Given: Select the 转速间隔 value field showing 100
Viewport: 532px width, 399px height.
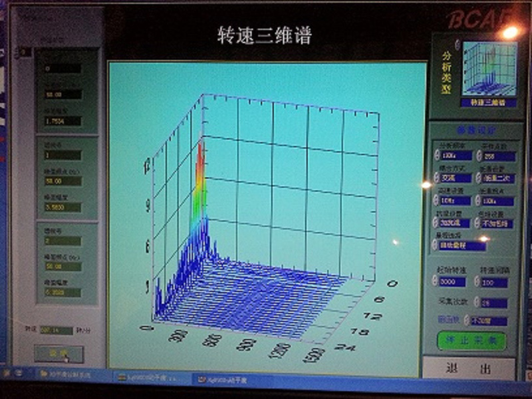Looking at the screenshot, I should pyautogui.click(x=495, y=283).
